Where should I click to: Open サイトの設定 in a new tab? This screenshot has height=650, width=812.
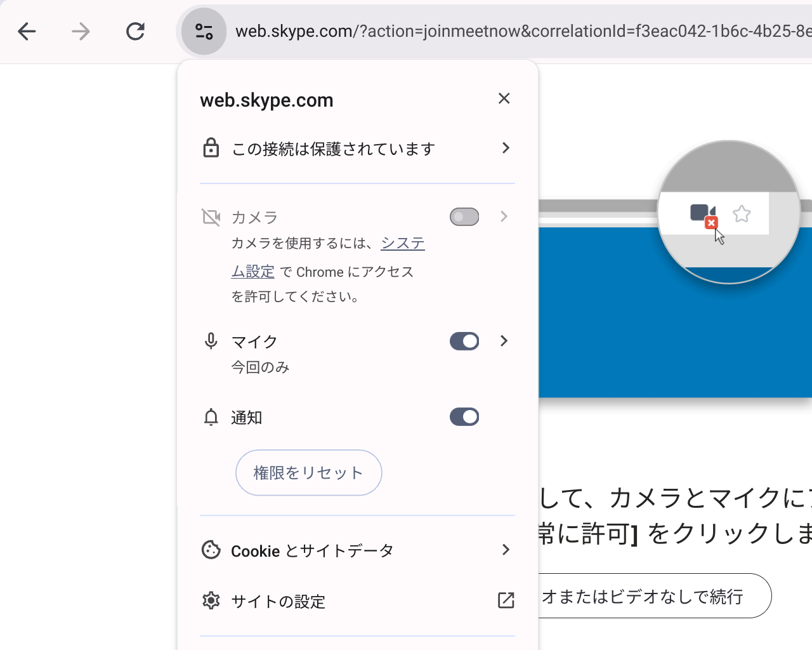click(x=504, y=600)
